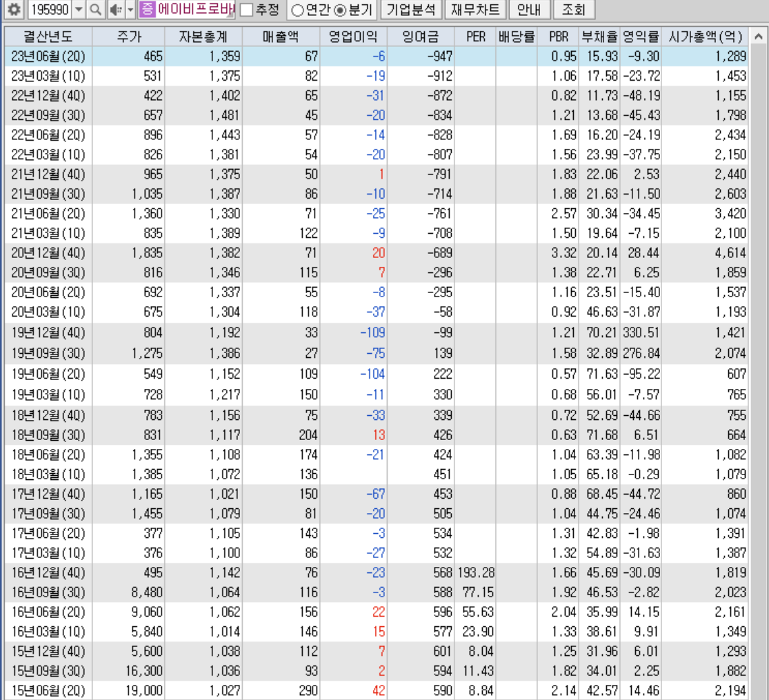Click 영익률 value 330.51
This screenshot has width=769, height=700.
tap(641, 332)
